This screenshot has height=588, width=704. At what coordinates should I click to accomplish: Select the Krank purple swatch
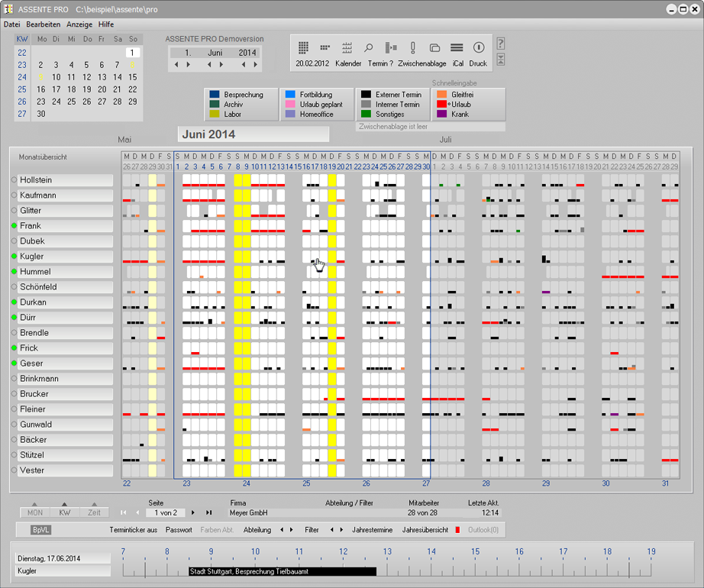tap(442, 114)
